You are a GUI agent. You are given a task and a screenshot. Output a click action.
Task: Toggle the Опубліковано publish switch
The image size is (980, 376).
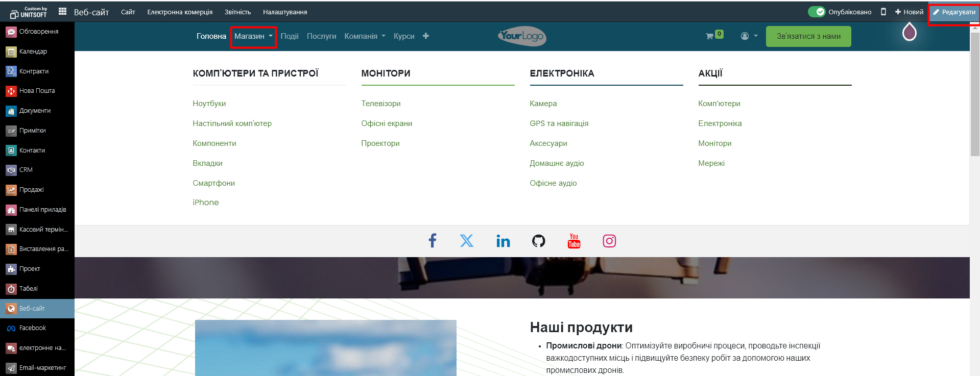click(816, 12)
